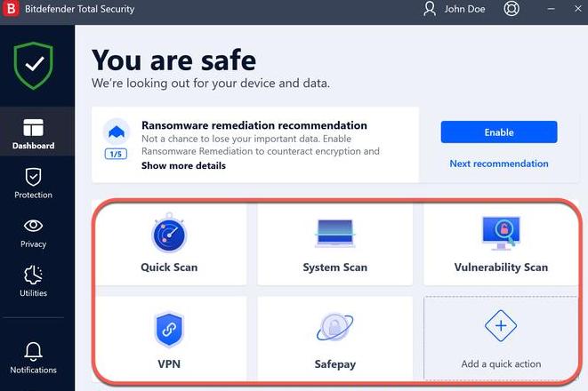The image size is (588, 391).
Task: Click the Vulnerability Scan label
Action: click(501, 267)
